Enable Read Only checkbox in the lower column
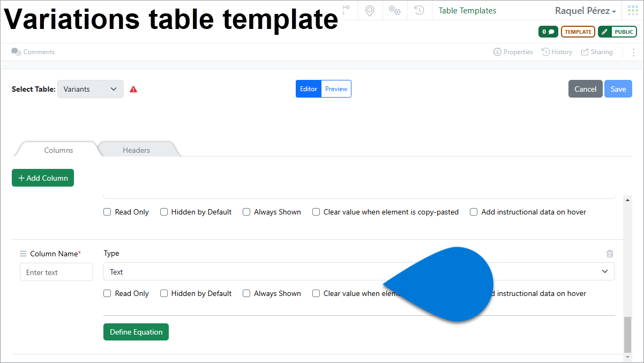 (107, 293)
